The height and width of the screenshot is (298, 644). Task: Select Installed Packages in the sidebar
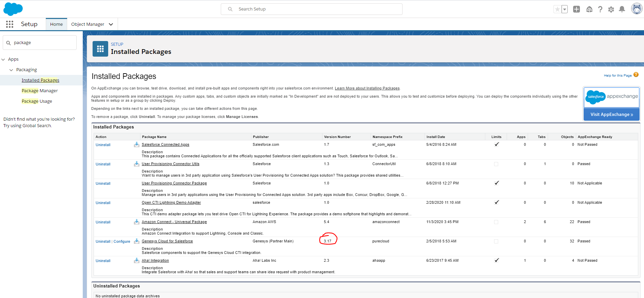(40, 80)
